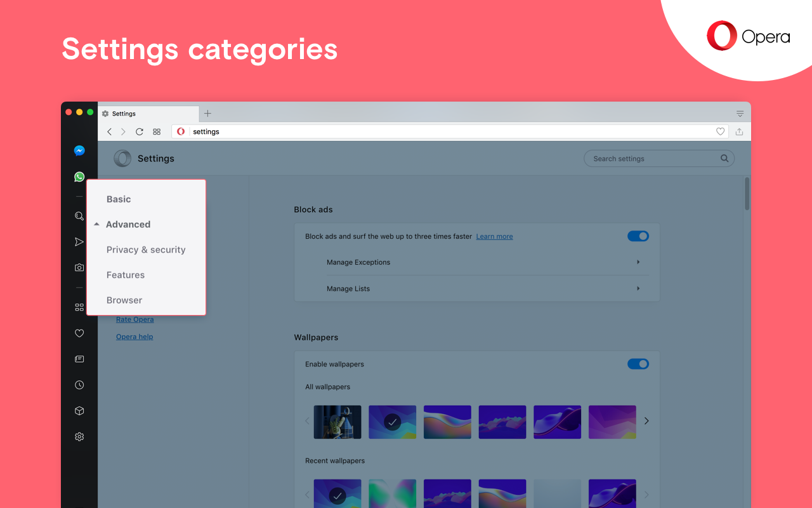Open Facebook Messenger from the sidebar

79,150
